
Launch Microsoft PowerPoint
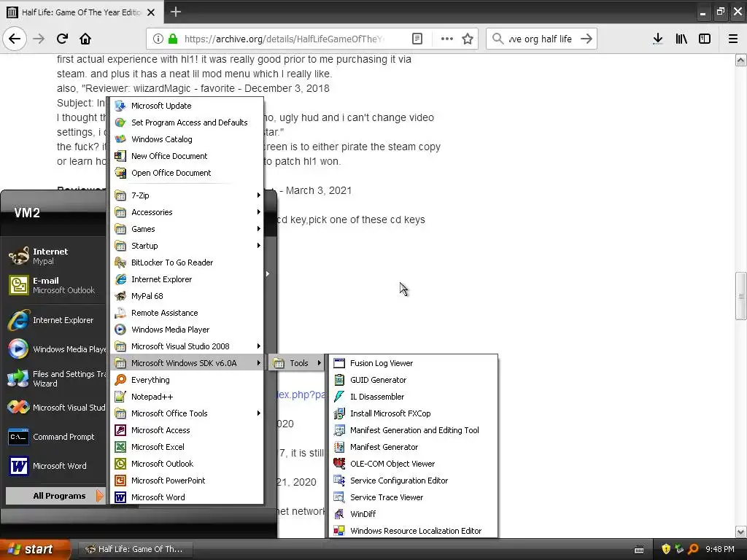click(x=187, y=481)
